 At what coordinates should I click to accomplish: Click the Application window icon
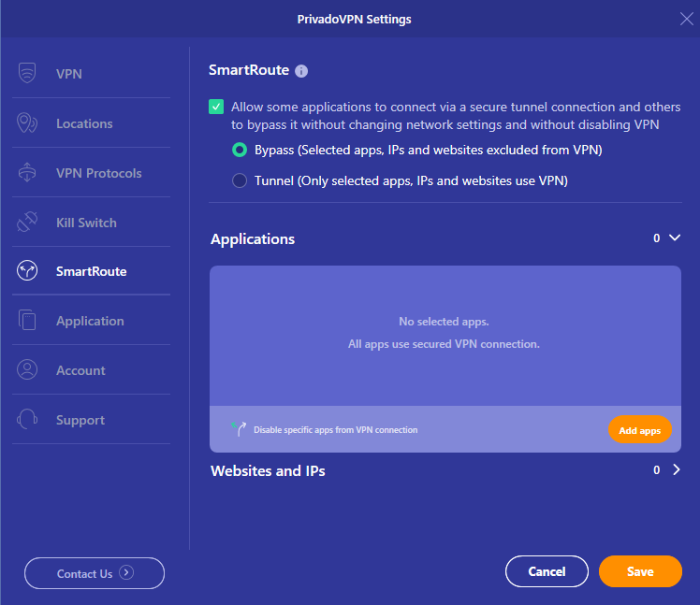coord(27,320)
